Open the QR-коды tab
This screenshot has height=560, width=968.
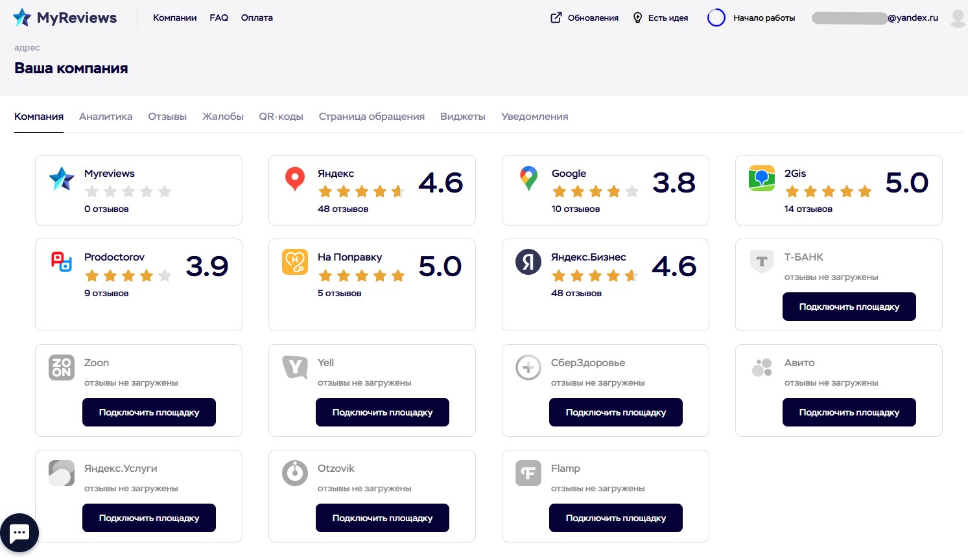pos(281,117)
